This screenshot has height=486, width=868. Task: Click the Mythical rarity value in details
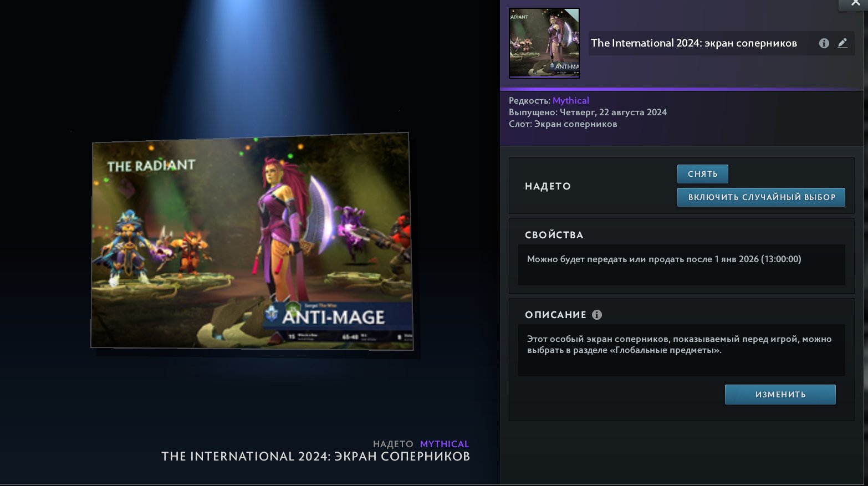pyautogui.click(x=570, y=100)
